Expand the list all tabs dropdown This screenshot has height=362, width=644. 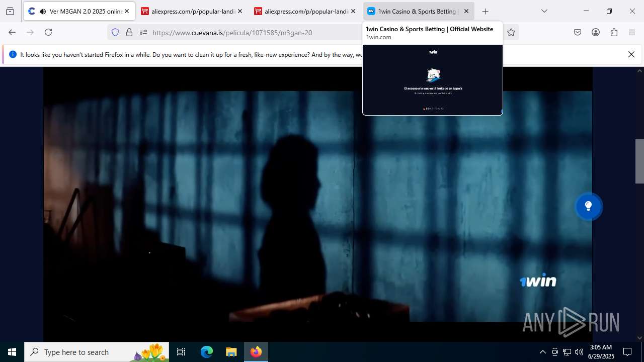pos(544,11)
